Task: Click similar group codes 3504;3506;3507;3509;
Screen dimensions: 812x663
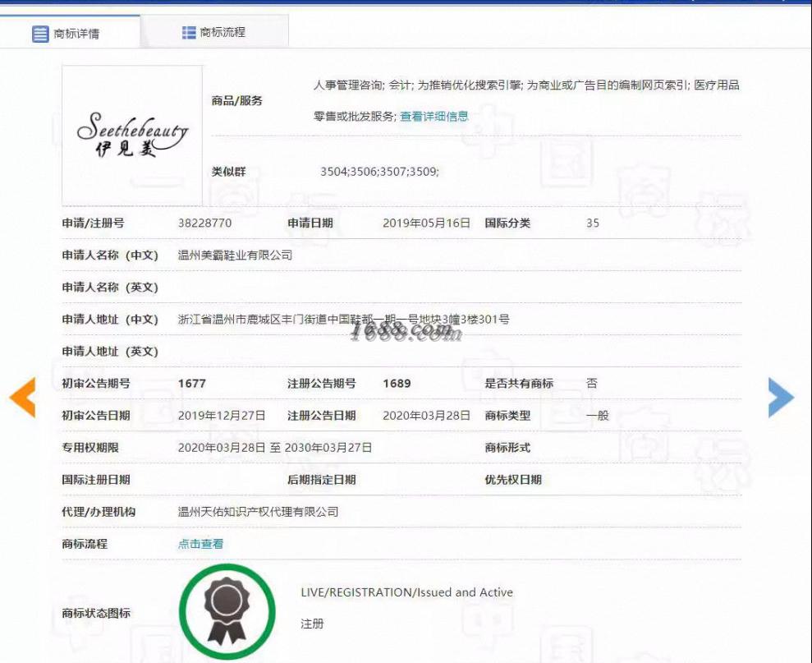Action: click(379, 172)
